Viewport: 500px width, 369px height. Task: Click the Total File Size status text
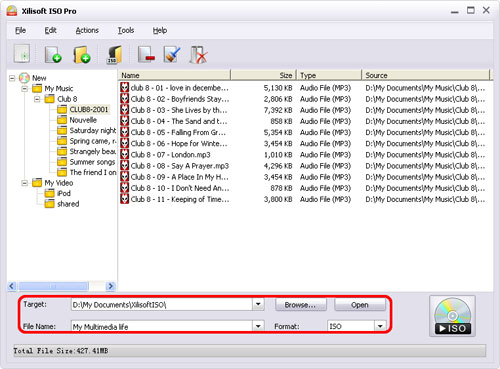(x=61, y=351)
